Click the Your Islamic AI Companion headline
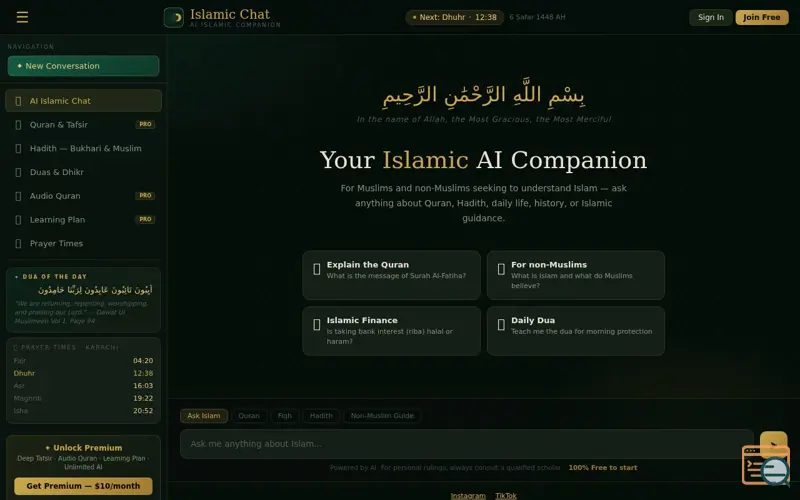800x500 pixels. click(x=483, y=160)
